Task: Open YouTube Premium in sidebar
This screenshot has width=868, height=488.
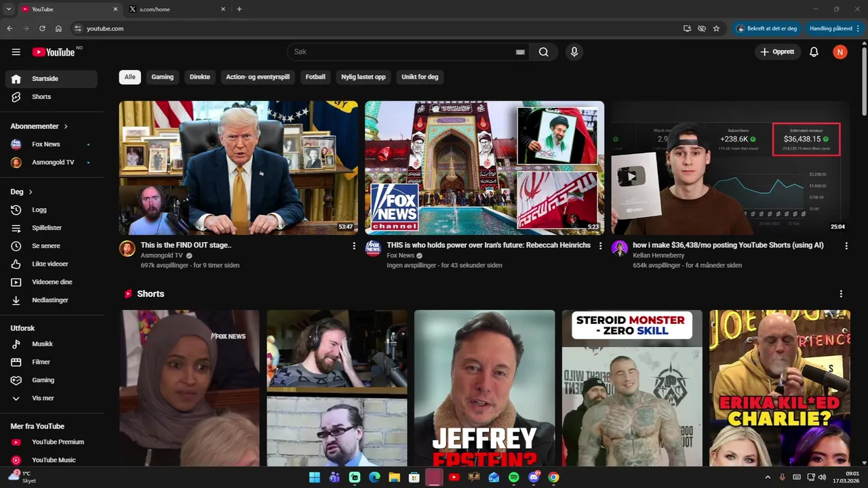Action: pos(52,442)
